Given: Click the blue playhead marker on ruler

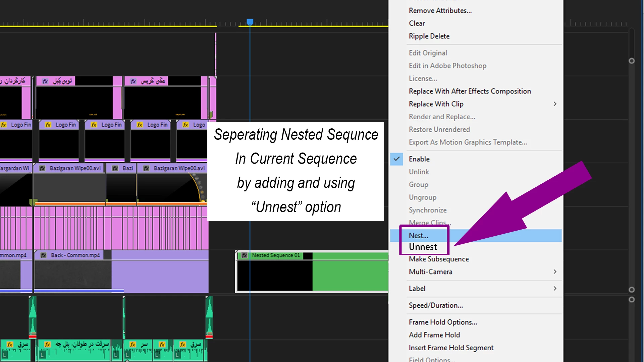Looking at the screenshot, I should [x=250, y=22].
